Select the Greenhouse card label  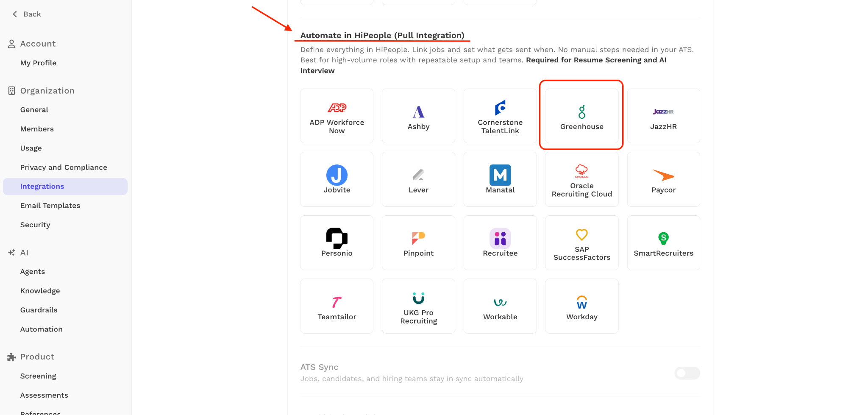[x=582, y=126]
